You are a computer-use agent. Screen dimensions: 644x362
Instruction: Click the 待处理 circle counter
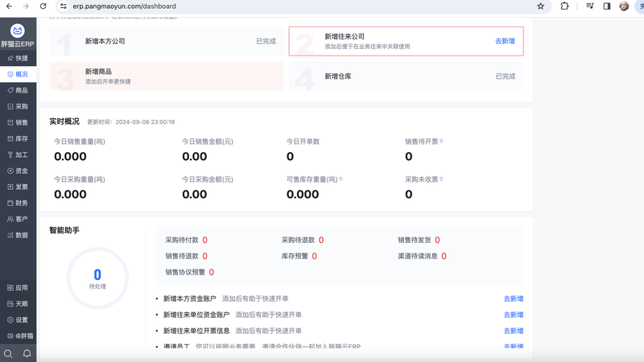pyautogui.click(x=97, y=278)
